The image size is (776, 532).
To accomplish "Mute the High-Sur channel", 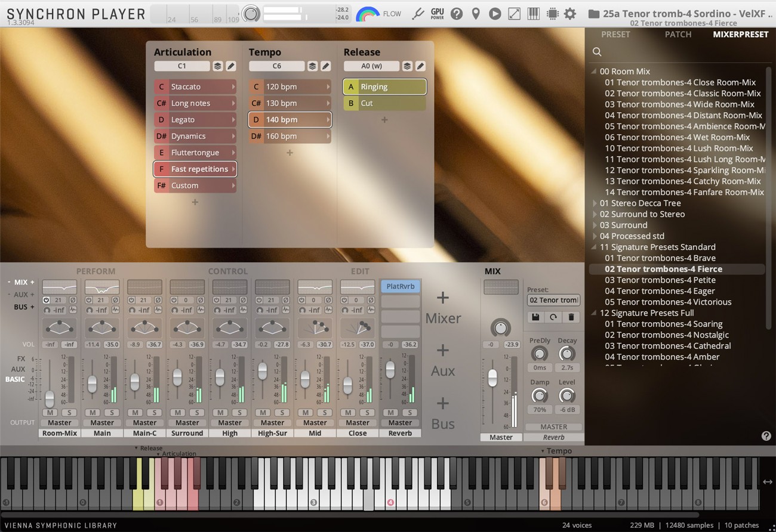I will click(263, 413).
